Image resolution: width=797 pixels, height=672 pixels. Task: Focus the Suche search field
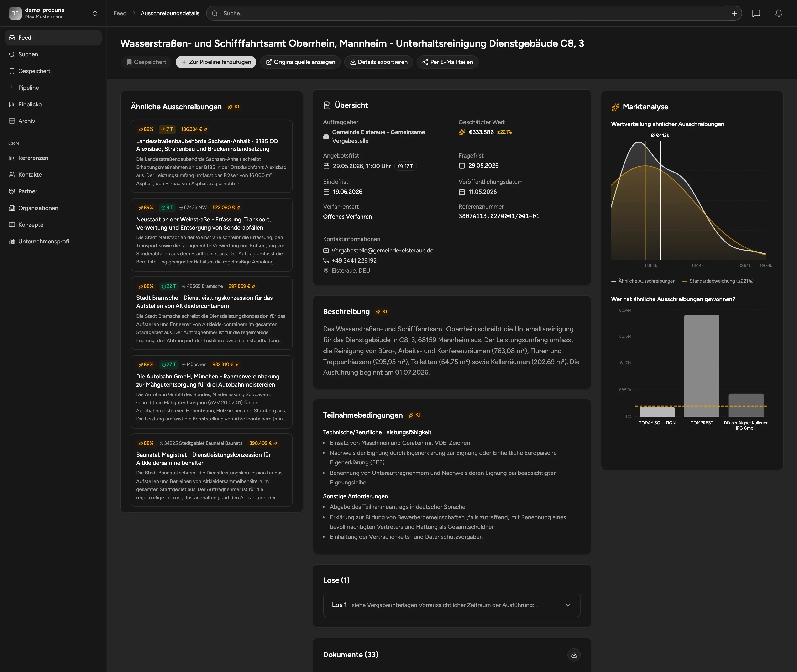[x=466, y=13]
